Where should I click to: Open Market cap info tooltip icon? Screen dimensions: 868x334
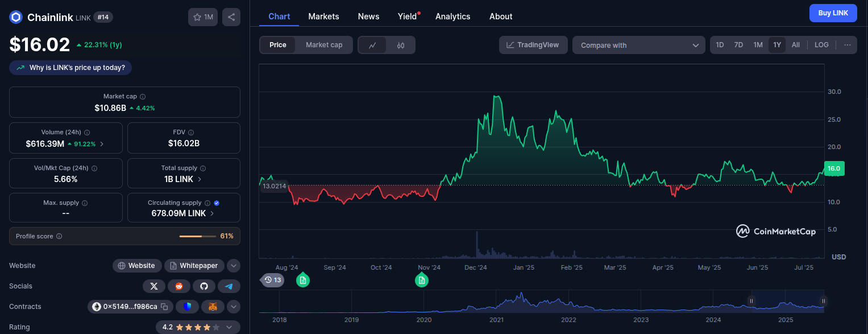[x=143, y=97]
